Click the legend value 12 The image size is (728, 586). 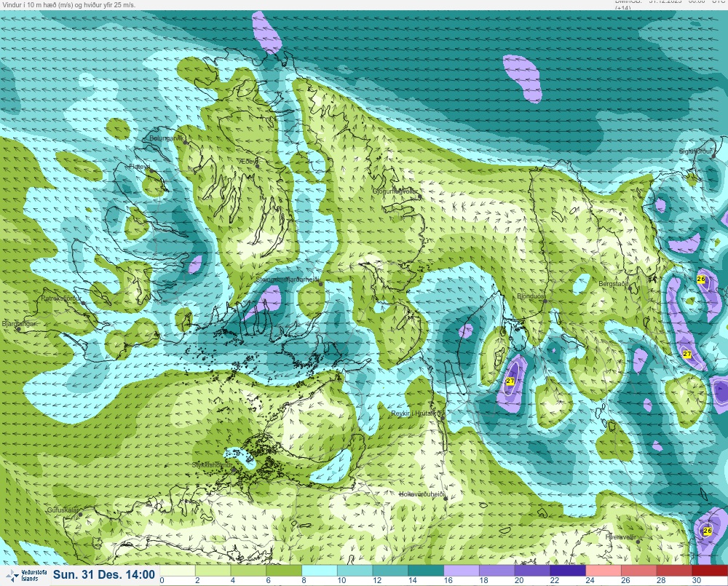coord(377,580)
